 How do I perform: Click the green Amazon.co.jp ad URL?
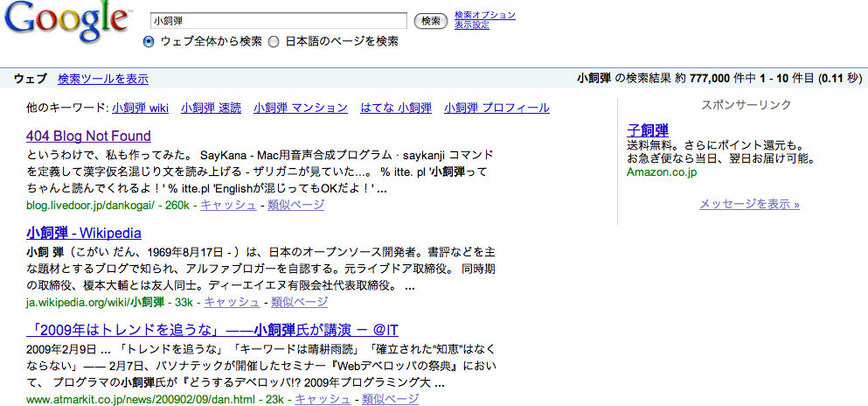pos(662,172)
